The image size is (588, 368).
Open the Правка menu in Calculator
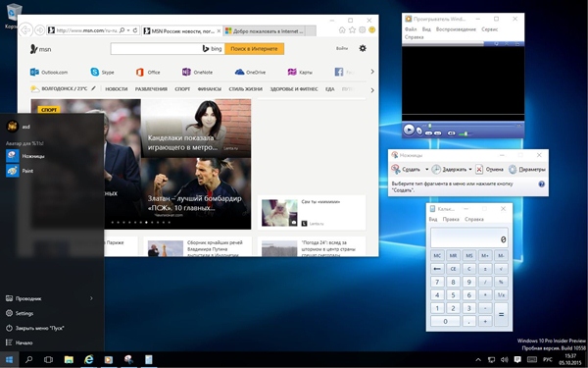click(451, 219)
